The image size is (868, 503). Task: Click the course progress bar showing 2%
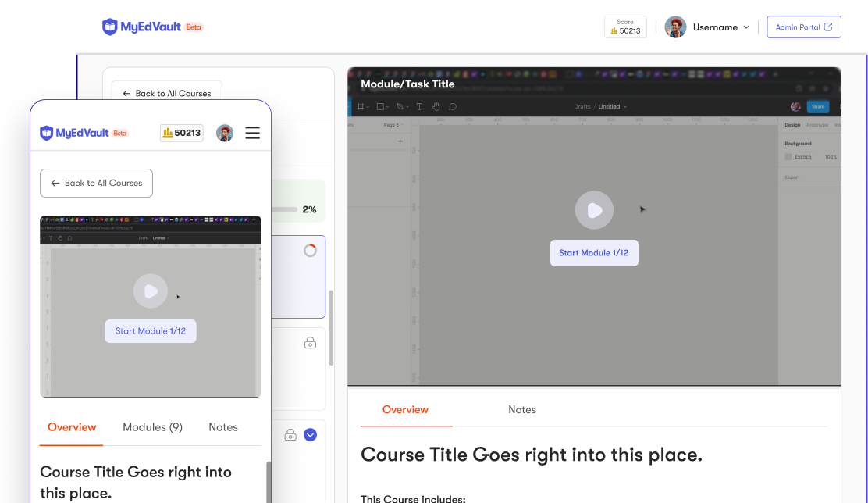(285, 209)
